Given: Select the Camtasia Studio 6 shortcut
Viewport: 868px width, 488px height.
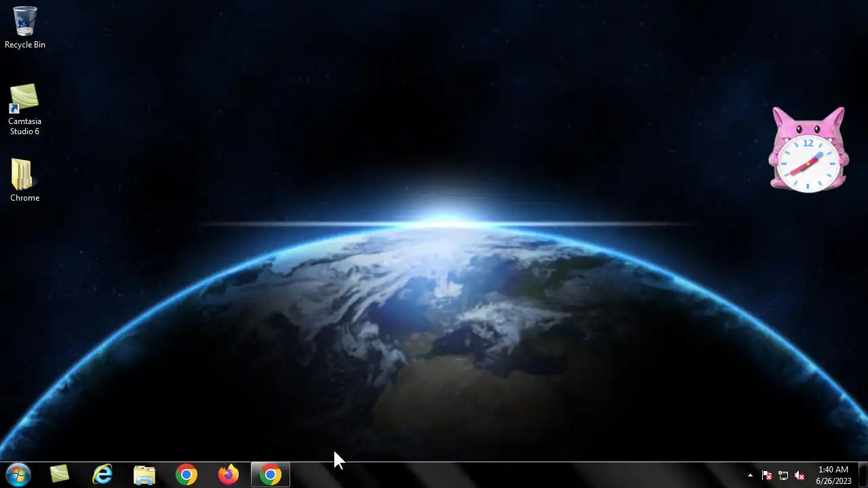Looking at the screenshot, I should click(24, 109).
